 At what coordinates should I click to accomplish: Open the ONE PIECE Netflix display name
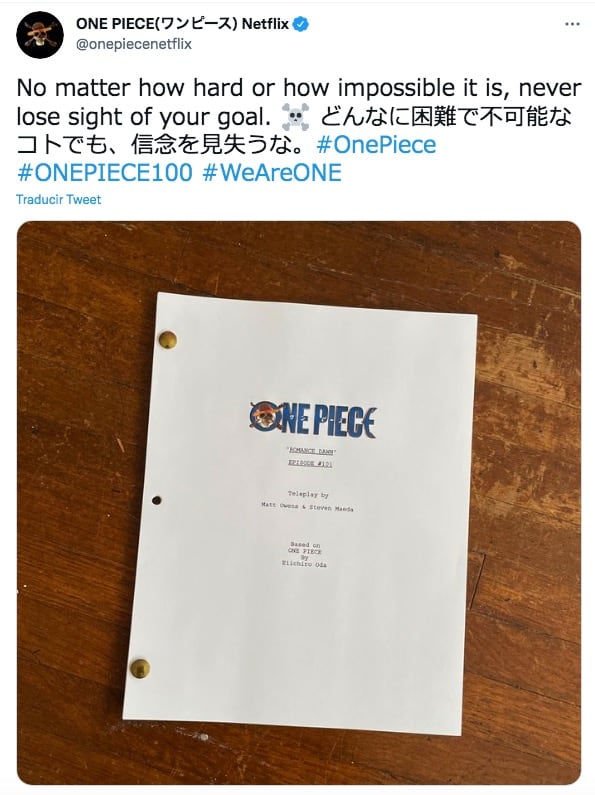point(182,24)
